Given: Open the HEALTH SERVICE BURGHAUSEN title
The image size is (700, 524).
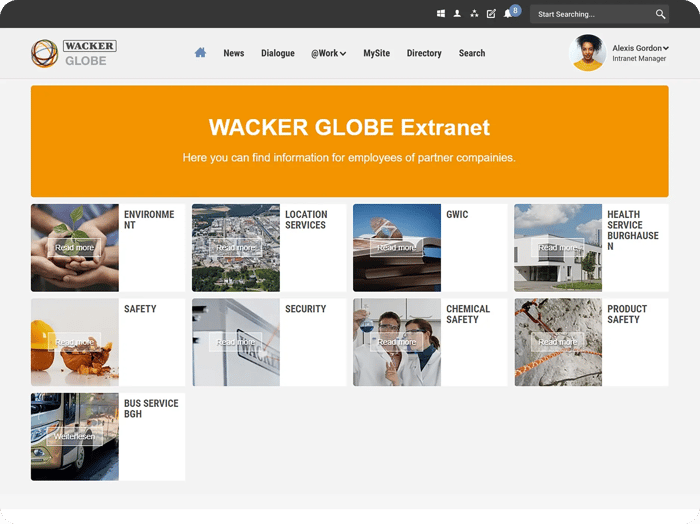Looking at the screenshot, I should point(633,230).
